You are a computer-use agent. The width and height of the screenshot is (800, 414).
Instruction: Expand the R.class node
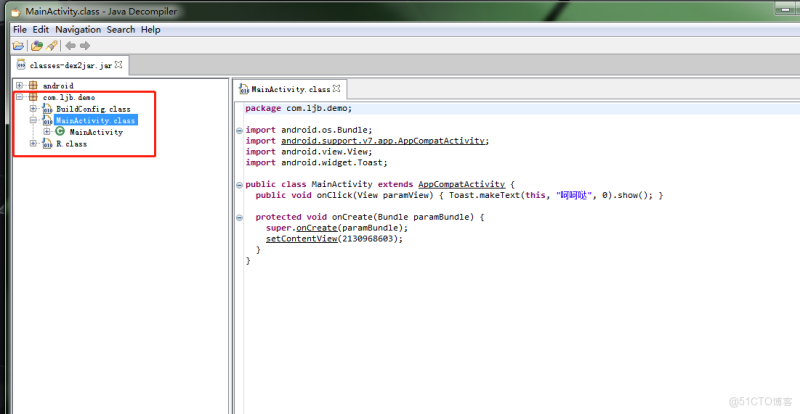tap(33, 143)
